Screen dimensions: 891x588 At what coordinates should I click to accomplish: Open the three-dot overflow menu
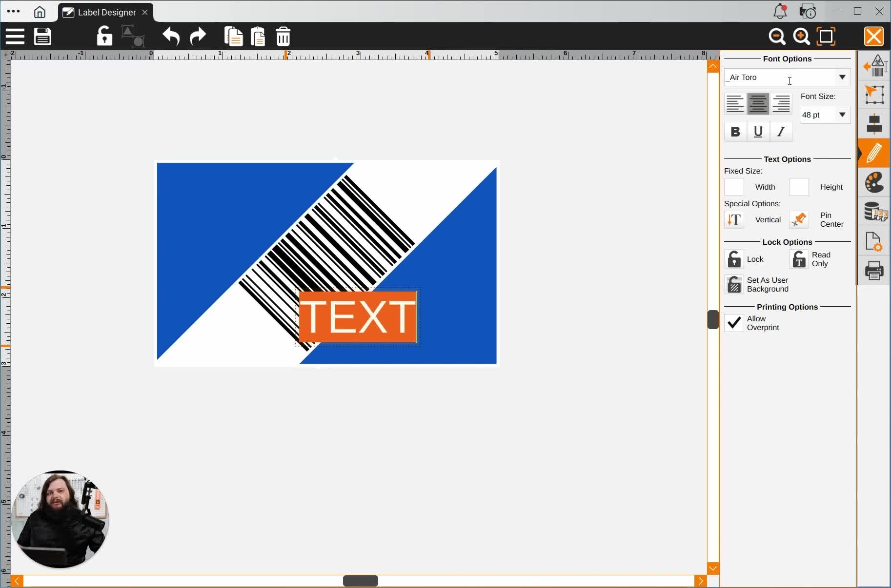(14, 11)
